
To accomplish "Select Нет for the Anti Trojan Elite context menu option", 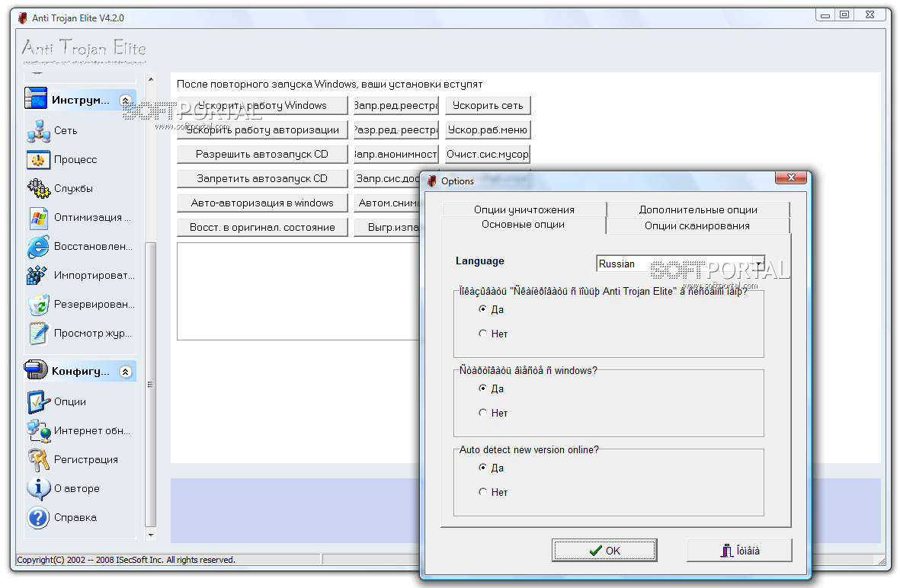I will [482, 334].
